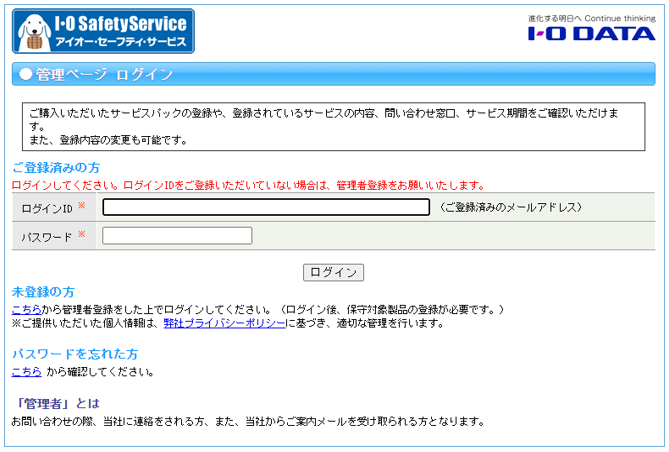Click the 未登録の方 section heading

(x=43, y=292)
